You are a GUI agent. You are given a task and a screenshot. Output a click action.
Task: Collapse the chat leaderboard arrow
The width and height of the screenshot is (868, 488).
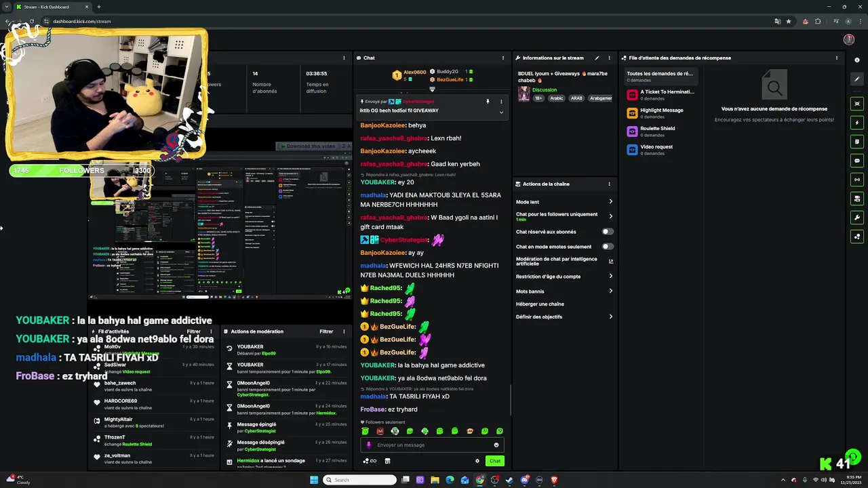tap(432, 89)
